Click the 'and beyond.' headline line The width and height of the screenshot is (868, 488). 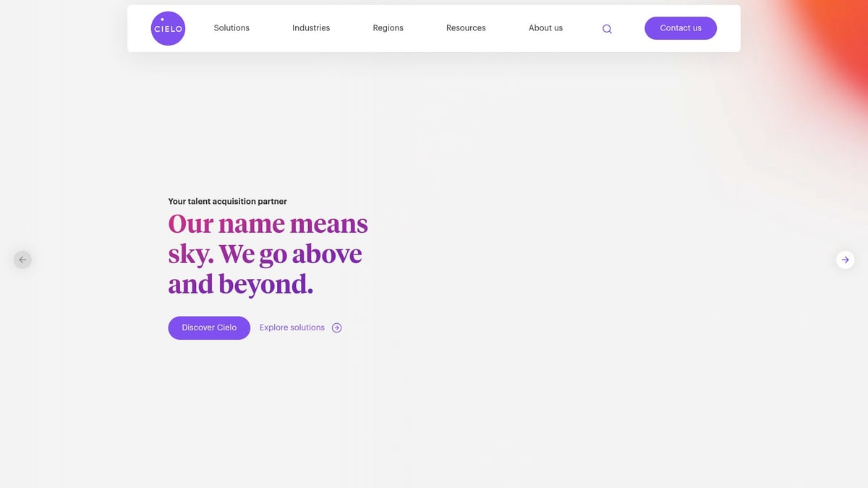pos(240,284)
